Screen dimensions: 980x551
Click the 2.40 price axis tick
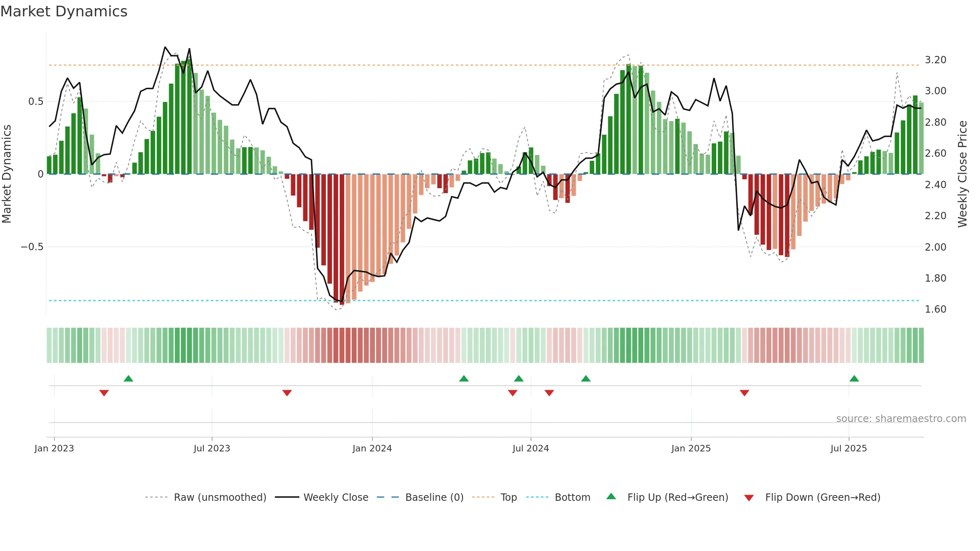click(x=935, y=185)
